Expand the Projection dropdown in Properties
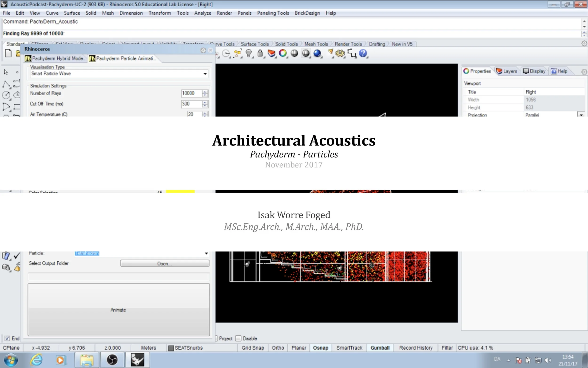 pos(581,115)
